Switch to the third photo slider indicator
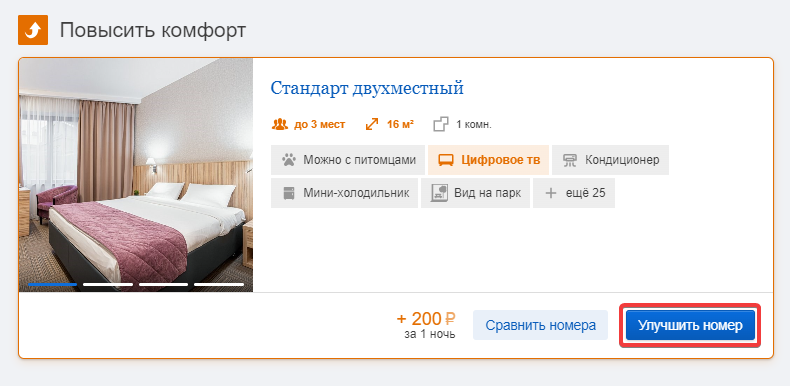 163,284
